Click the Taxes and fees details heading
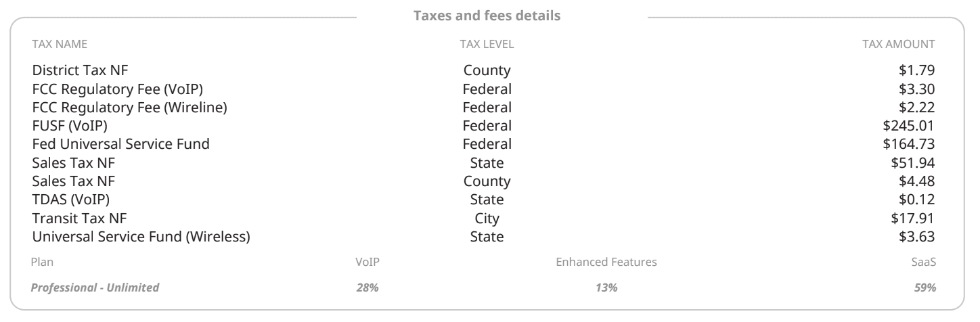Viewport: 980px width, 322px height. click(487, 16)
